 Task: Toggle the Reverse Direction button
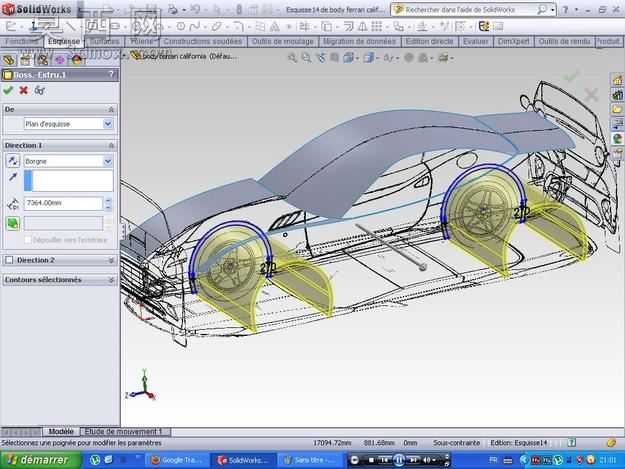tap(13, 161)
